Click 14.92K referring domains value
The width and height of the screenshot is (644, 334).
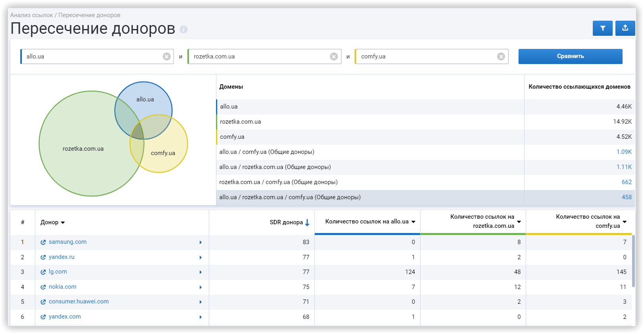pos(622,122)
